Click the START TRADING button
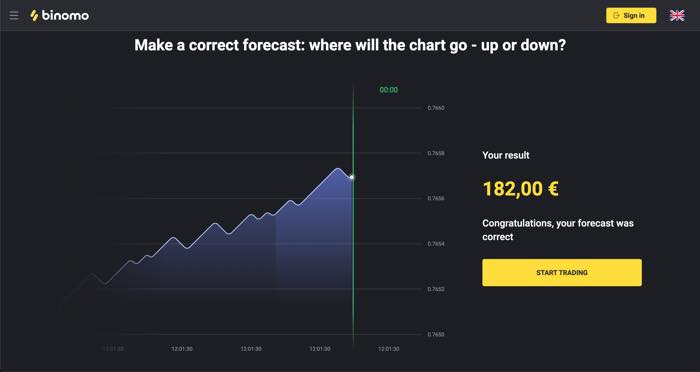This screenshot has width=700, height=372. (562, 272)
